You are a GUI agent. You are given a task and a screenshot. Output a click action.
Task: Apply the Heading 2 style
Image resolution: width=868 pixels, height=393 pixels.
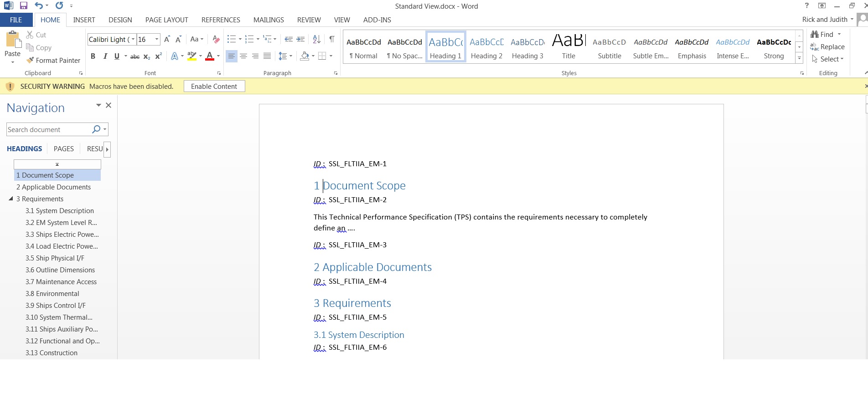click(486, 47)
